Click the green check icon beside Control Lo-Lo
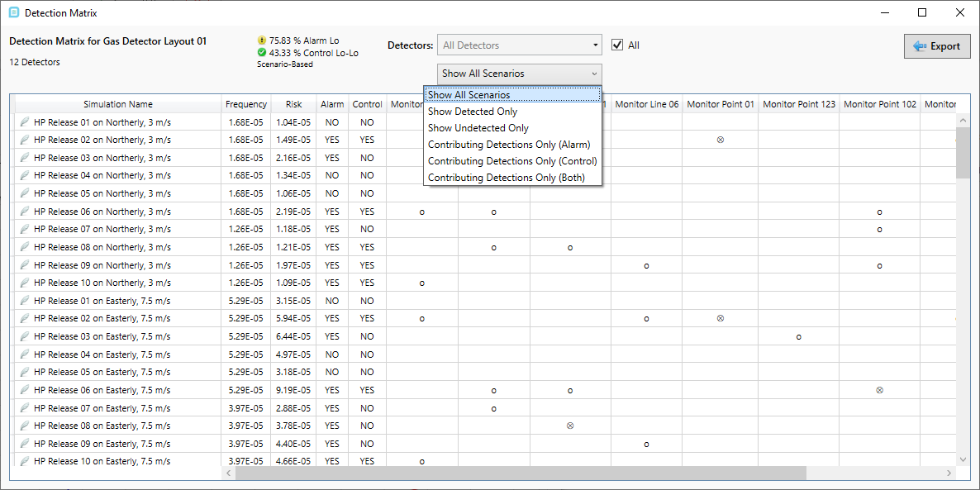Viewport: 980px width, 490px height. coord(262,53)
